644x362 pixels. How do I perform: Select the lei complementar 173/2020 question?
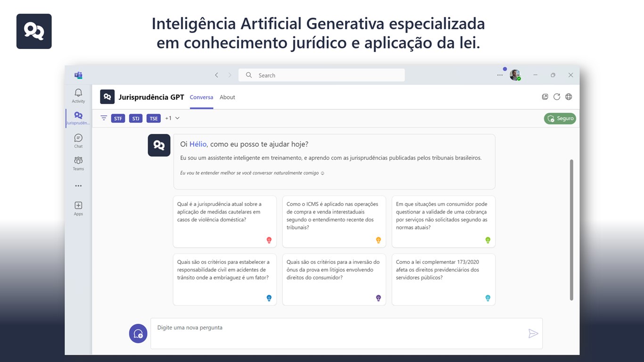click(444, 280)
